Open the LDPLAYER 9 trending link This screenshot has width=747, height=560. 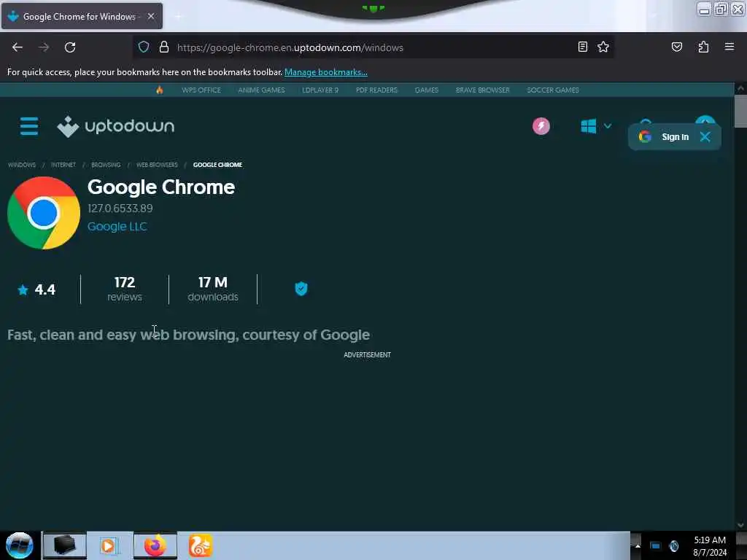(320, 90)
